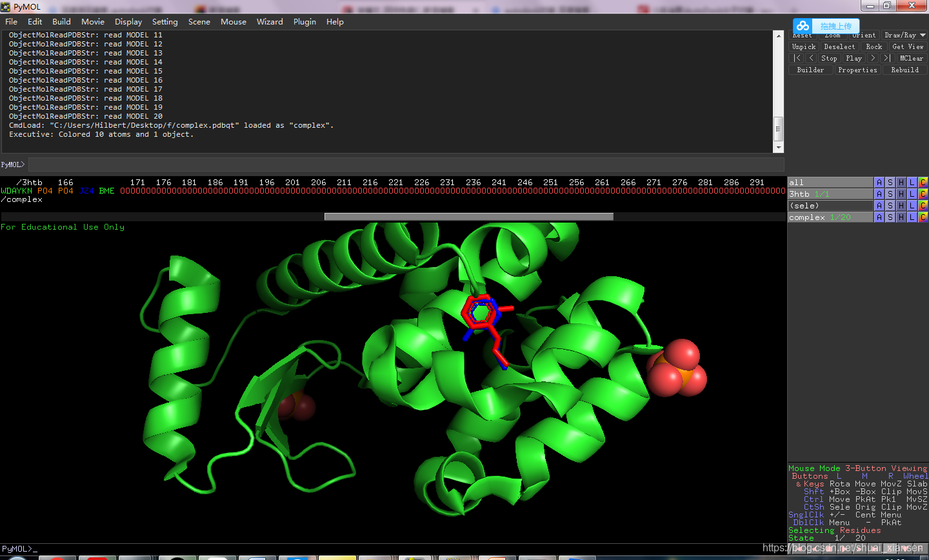Open Color menu for complex object
The width and height of the screenshot is (929, 560).
point(923,217)
